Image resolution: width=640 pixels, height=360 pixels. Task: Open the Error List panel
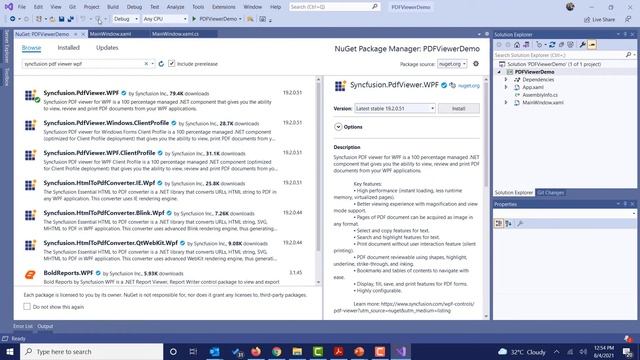pyautogui.click(x=23, y=326)
